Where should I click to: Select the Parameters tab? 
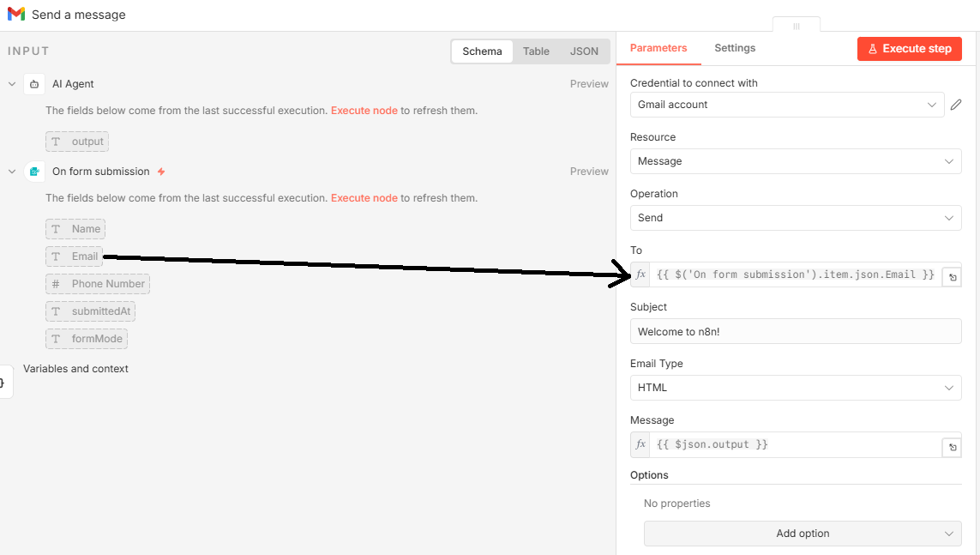pyautogui.click(x=658, y=48)
